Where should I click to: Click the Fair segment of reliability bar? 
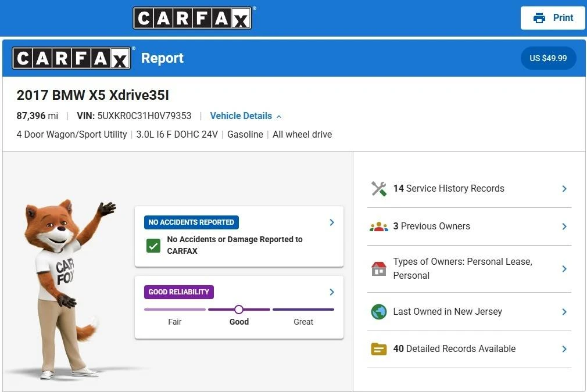click(x=175, y=310)
